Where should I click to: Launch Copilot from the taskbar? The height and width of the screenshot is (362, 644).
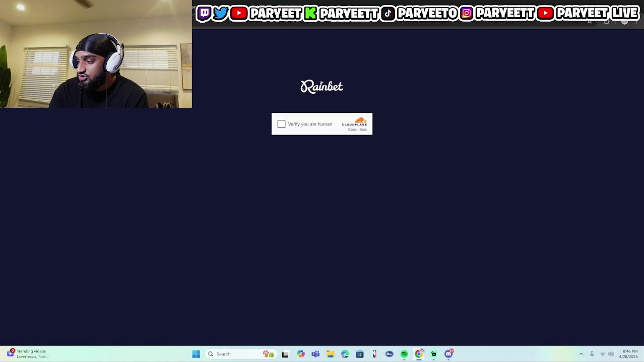click(x=301, y=354)
